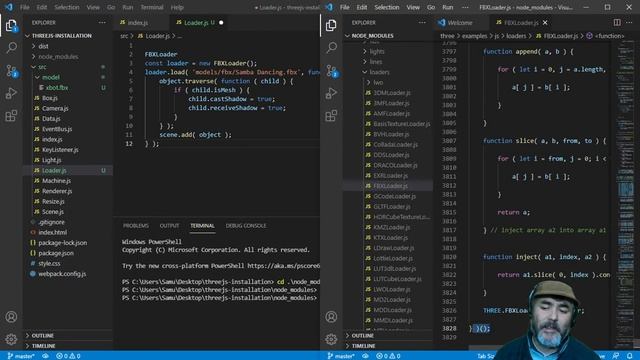
Task: Switch to OUTPUT panel tab
Action: [x=169, y=226]
